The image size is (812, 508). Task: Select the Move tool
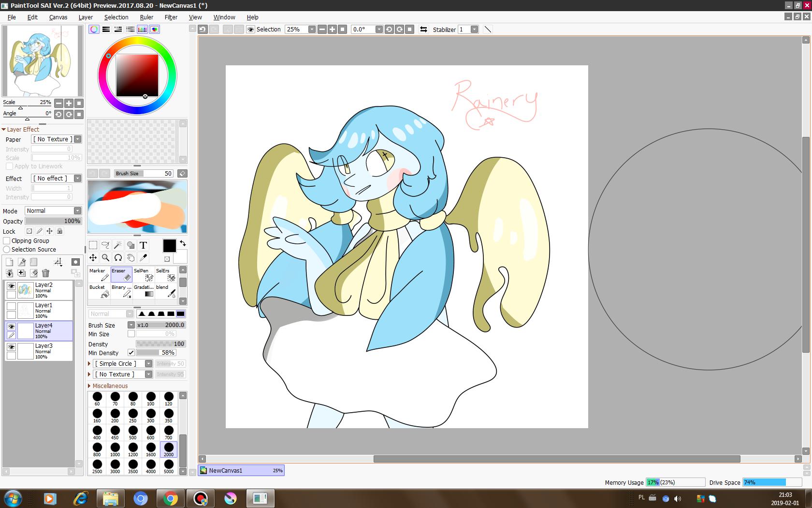click(93, 258)
